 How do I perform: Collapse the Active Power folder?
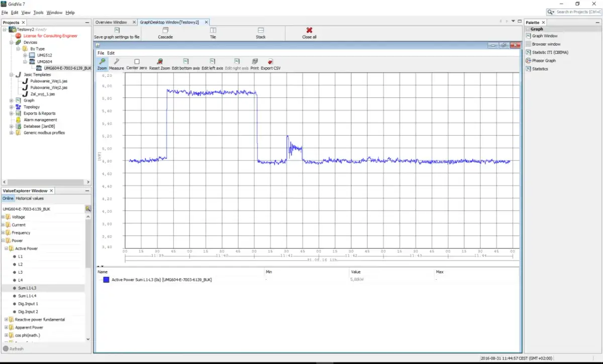pyautogui.click(x=6, y=249)
